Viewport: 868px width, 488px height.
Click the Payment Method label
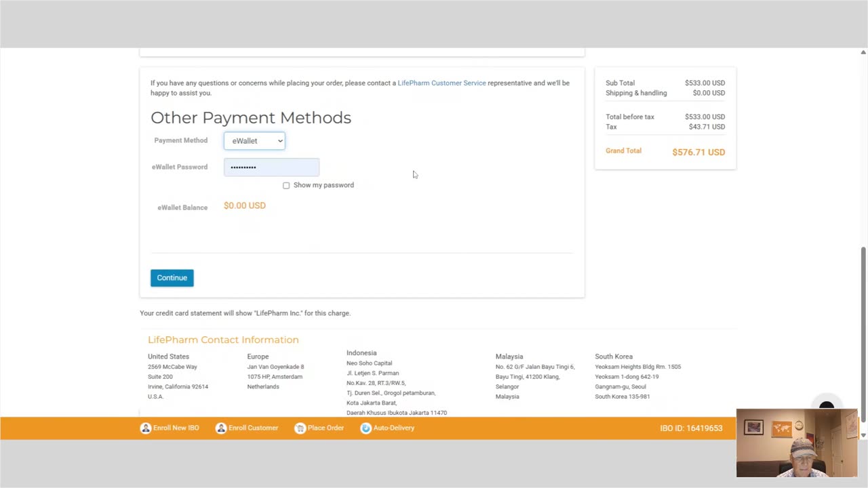click(x=180, y=140)
